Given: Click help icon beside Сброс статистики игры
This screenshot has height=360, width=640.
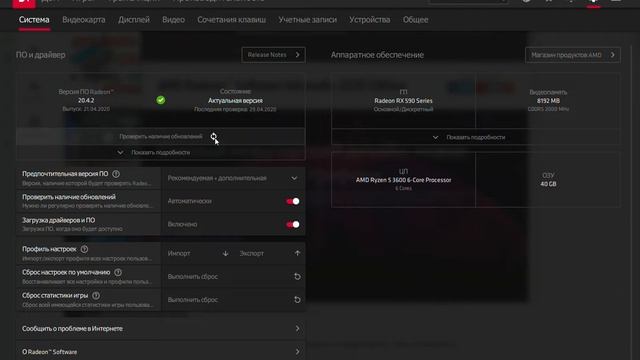Looking at the screenshot, I should (96, 296).
